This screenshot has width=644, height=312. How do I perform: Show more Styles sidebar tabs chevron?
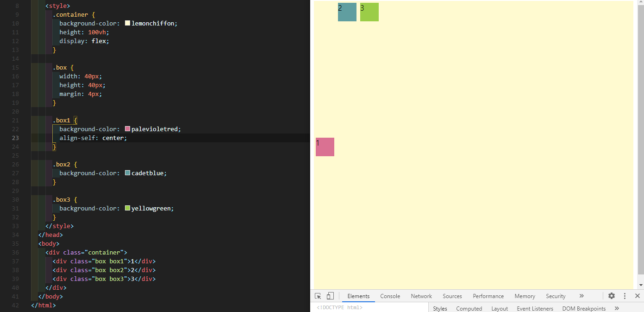tap(617, 308)
